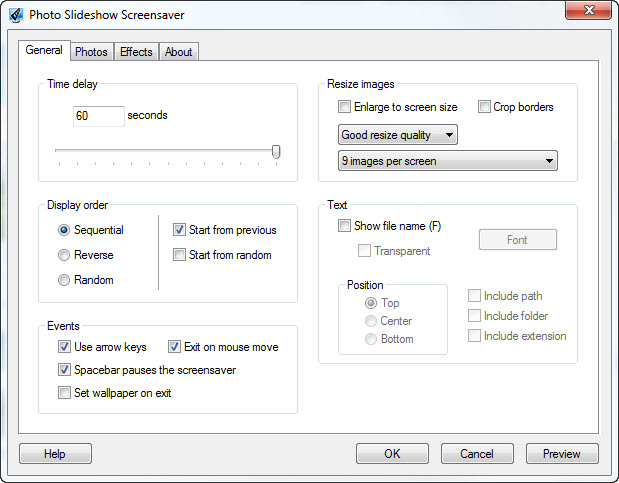
Task: Select Reverse display order
Action: 64,255
